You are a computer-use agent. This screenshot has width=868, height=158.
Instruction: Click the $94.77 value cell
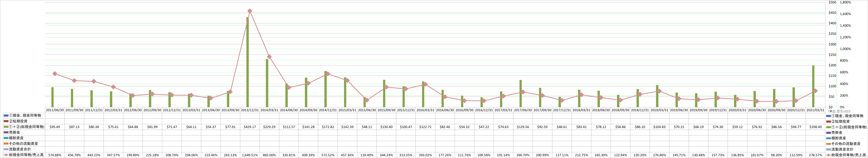click(796, 127)
